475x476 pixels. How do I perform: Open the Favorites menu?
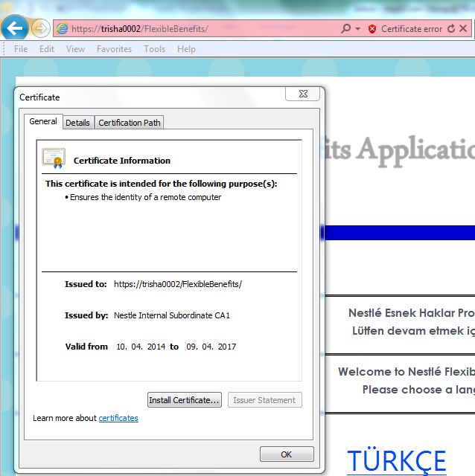114,49
